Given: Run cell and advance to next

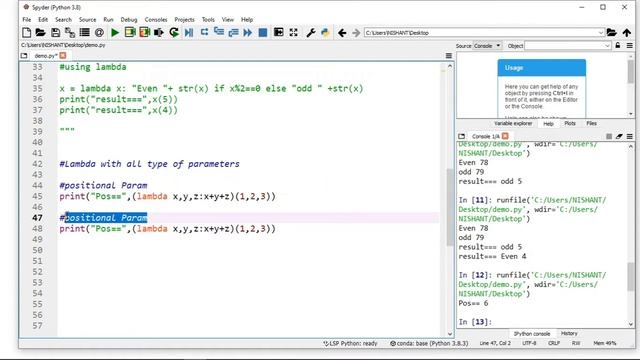Looking at the screenshot, I should [144, 33].
